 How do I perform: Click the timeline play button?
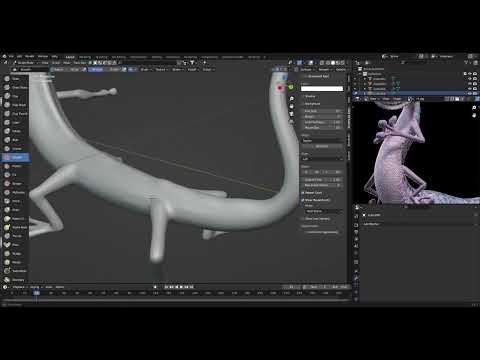coord(182,287)
